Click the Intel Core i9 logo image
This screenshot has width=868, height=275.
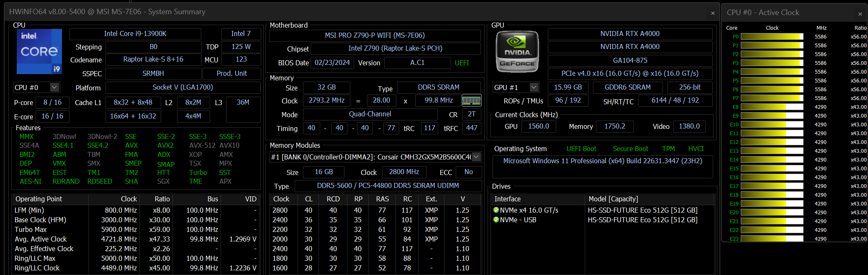point(39,51)
